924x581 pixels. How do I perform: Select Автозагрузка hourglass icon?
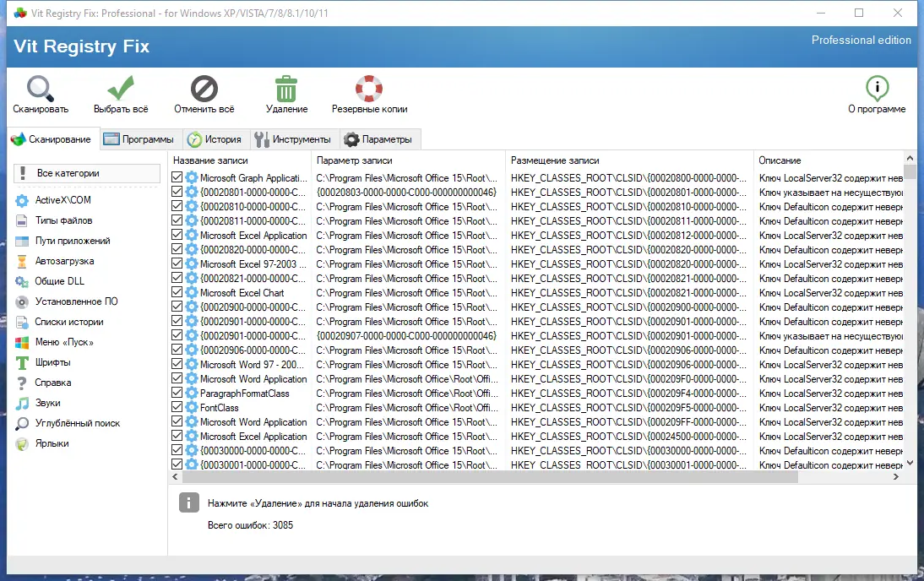point(22,261)
